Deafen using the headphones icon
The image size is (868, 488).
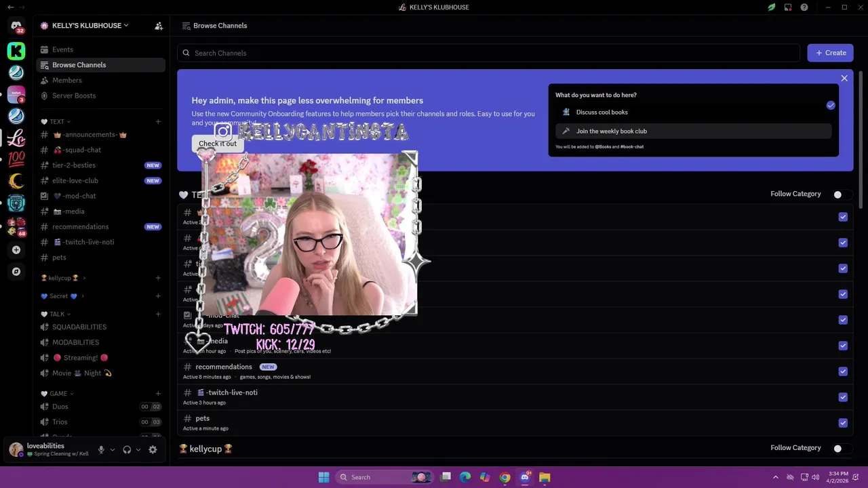click(x=127, y=449)
